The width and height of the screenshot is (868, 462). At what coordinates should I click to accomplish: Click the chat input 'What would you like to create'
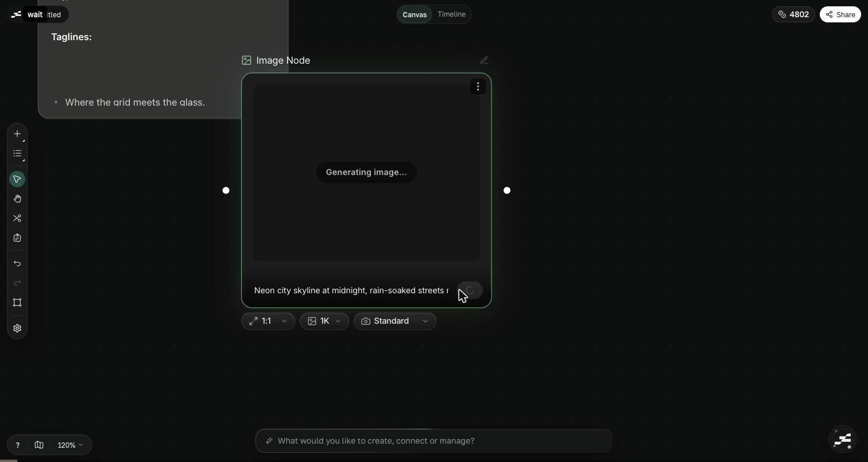tap(434, 441)
